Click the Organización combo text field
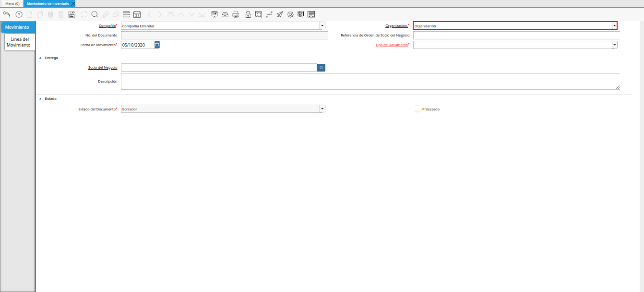The image size is (644, 292). click(x=513, y=26)
